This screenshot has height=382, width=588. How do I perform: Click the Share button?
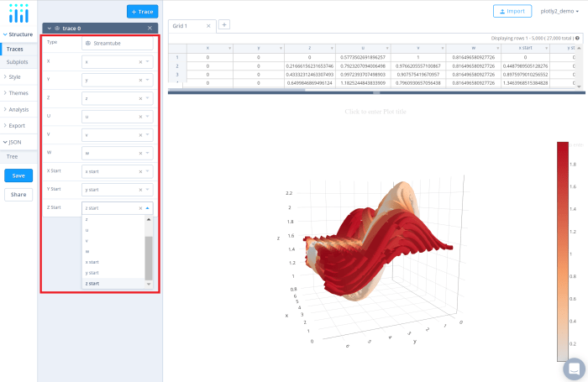coord(18,195)
